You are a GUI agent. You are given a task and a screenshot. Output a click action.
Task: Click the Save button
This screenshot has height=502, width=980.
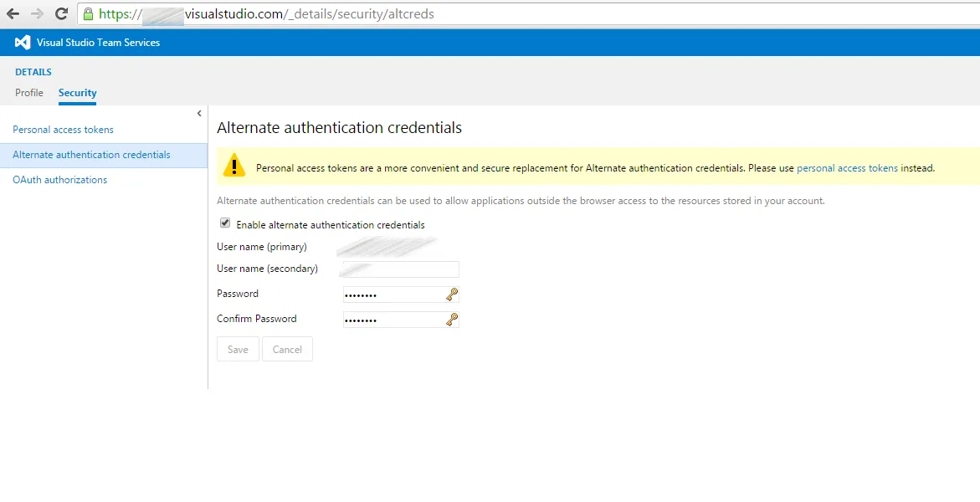238,350
